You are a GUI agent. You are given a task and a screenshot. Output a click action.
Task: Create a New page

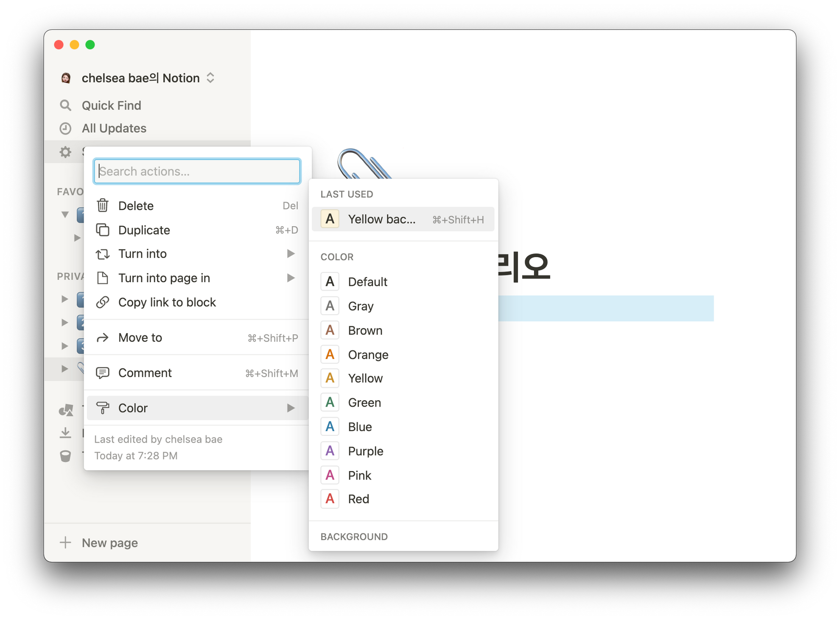[147, 542]
